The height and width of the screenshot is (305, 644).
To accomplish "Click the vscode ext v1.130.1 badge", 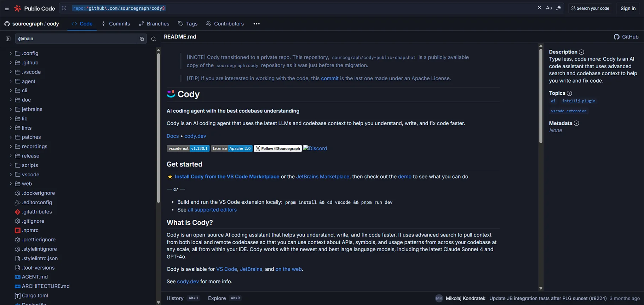I will click(188, 148).
